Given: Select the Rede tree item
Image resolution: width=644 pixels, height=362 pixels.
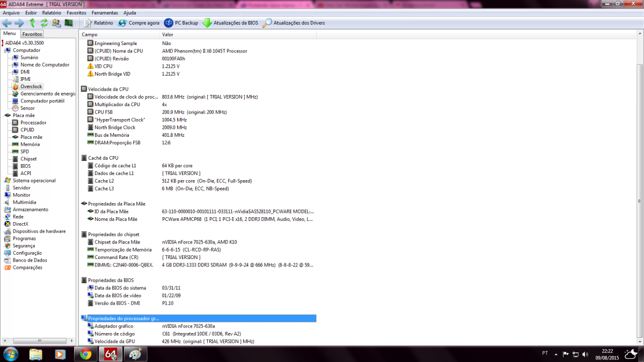Looking at the screenshot, I should [18, 217].
